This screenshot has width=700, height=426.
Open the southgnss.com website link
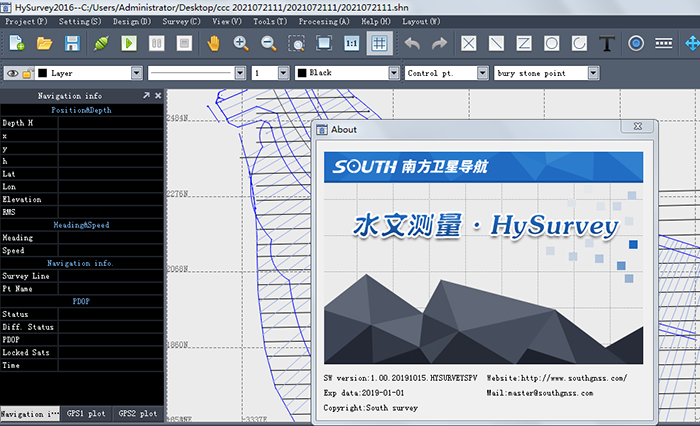click(x=574, y=378)
